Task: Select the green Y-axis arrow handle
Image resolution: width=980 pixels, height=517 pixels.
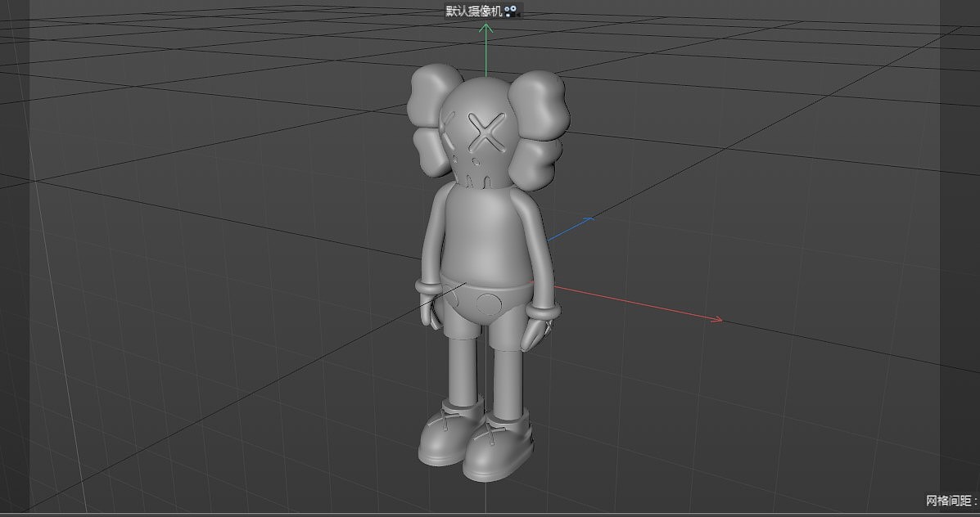Action: click(x=486, y=28)
